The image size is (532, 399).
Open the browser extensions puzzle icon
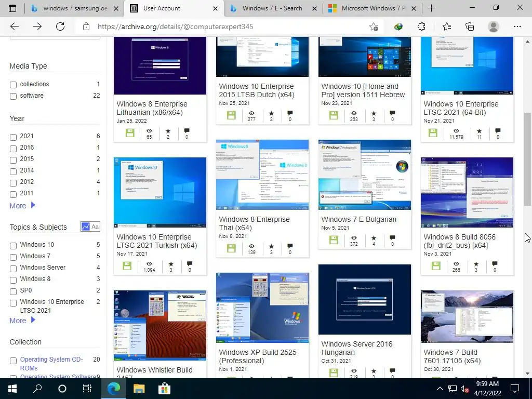421,26
